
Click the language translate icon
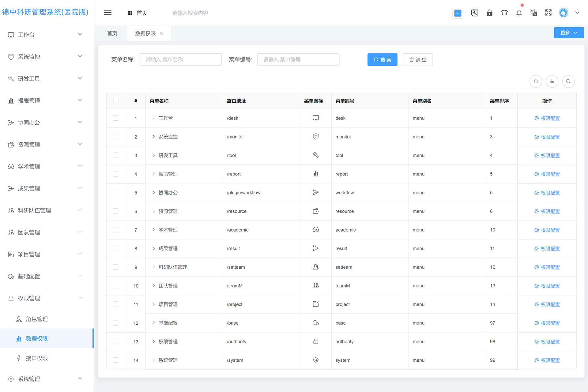coord(533,13)
